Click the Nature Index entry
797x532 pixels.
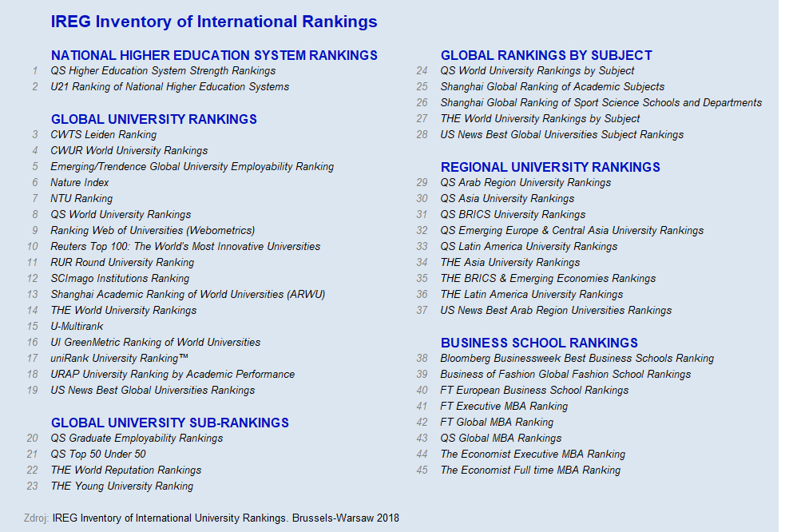(79, 183)
